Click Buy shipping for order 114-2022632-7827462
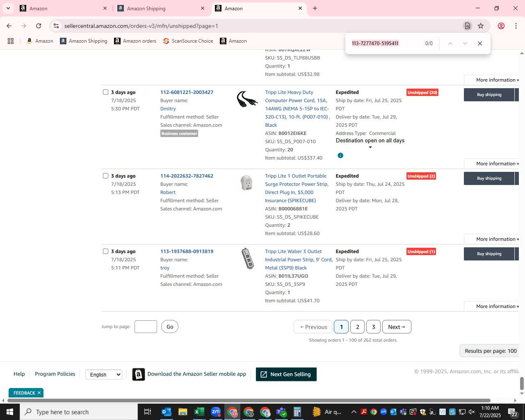This screenshot has width=525, height=420. tap(489, 178)
